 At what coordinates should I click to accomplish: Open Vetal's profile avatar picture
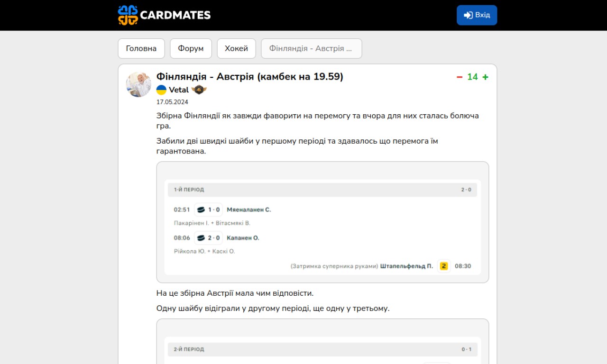tap(138, 85)
